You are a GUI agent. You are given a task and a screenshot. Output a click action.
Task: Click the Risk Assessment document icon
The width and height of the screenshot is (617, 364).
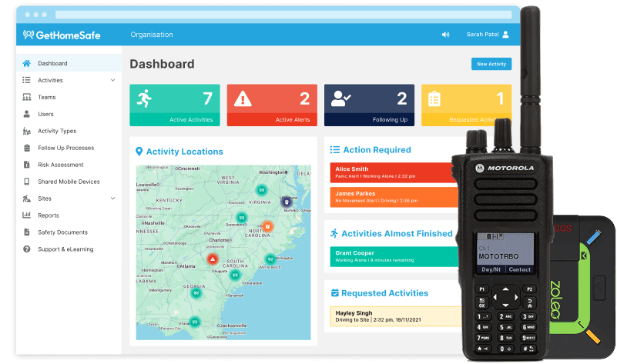(27, 165)
